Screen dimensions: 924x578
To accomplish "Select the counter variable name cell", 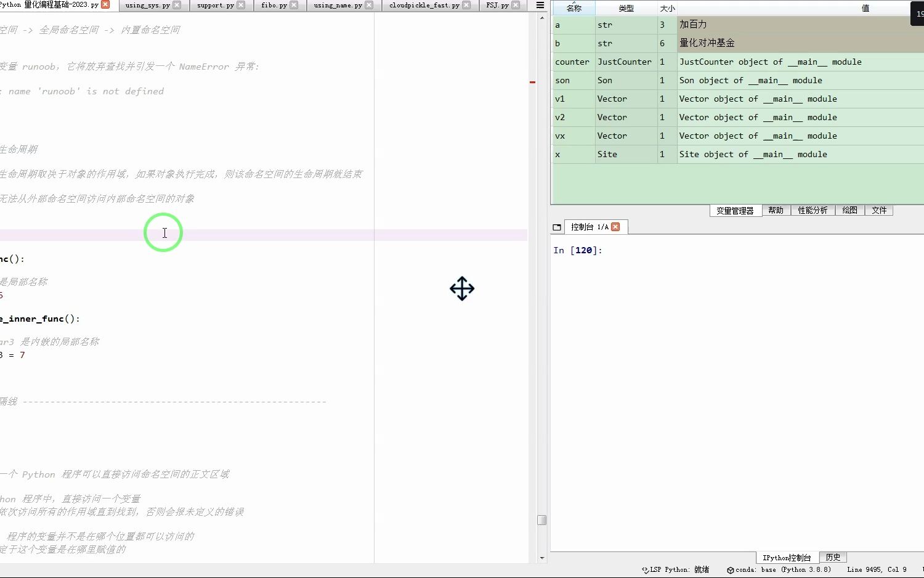I will click(x=573, y=62).
